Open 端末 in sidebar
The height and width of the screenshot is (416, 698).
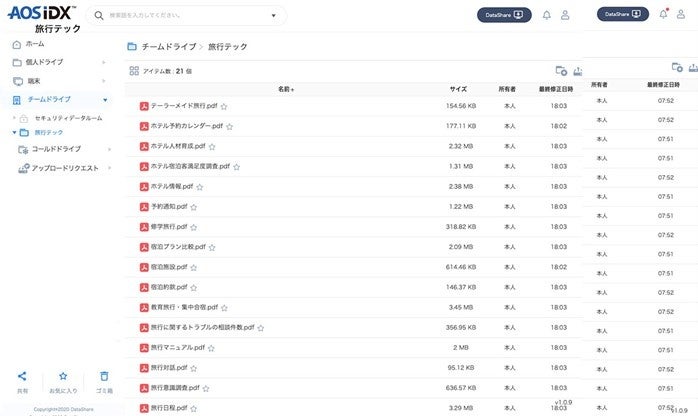point(33,81)
